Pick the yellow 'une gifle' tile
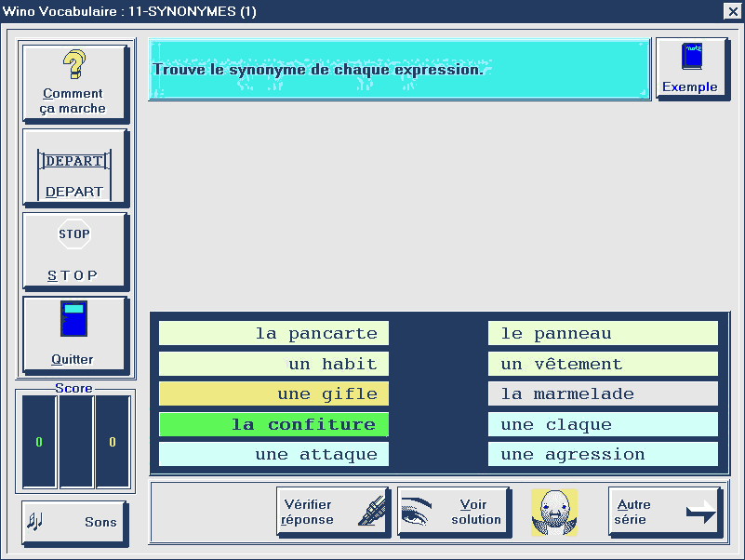Screen dimensions: 745x560 tap(273, 393)
